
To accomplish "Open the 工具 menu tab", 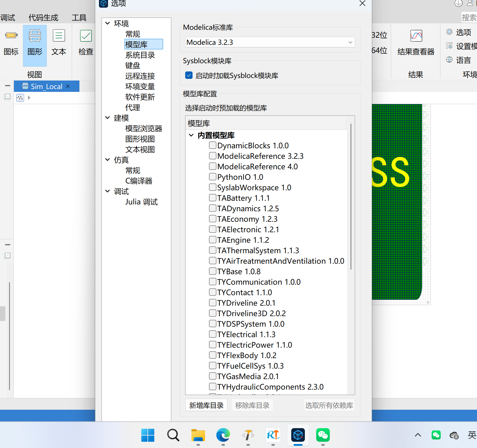I will tap(79, 18).
